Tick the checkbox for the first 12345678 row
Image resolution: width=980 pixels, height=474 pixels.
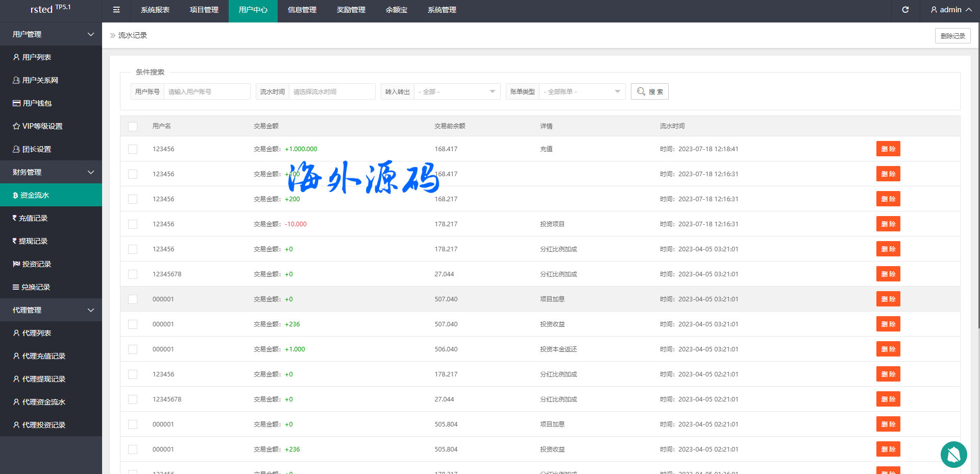click(x=133, y=274)
